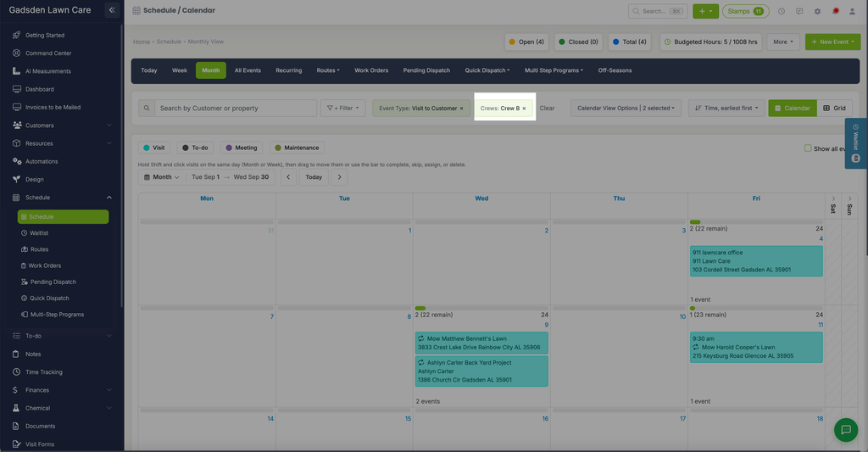Open the clock timer icon in header
The image size is (868, 452).
(781, 11)
